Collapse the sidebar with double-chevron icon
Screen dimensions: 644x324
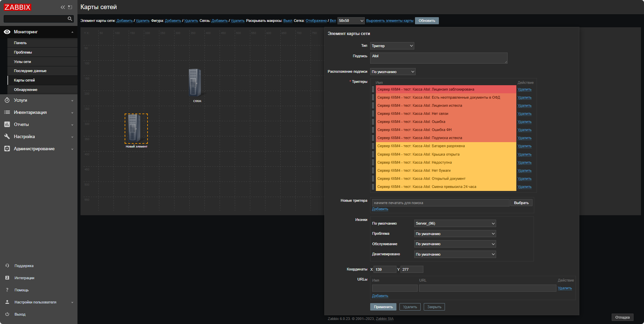[x=63, y=7]
